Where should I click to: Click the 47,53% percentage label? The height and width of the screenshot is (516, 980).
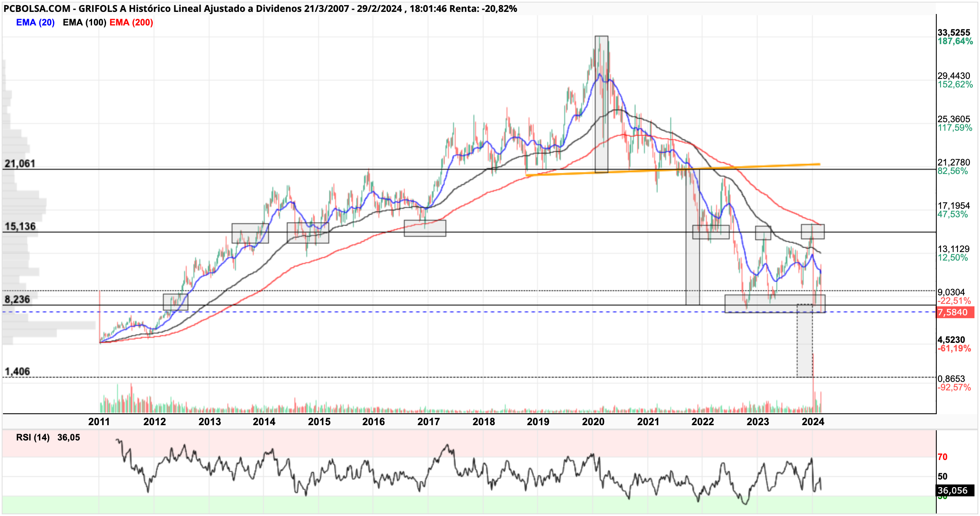click(x=953, y=214)
